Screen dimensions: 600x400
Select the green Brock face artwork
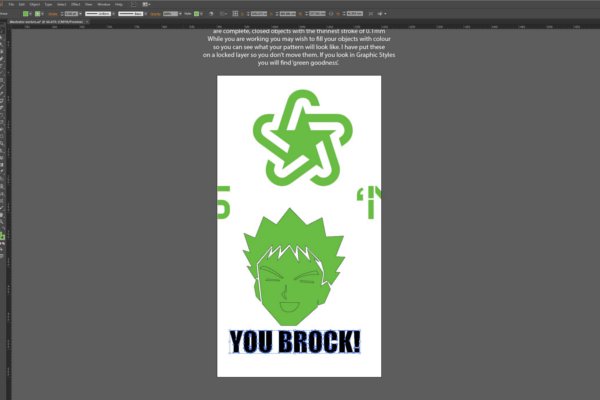click(294, 267)
